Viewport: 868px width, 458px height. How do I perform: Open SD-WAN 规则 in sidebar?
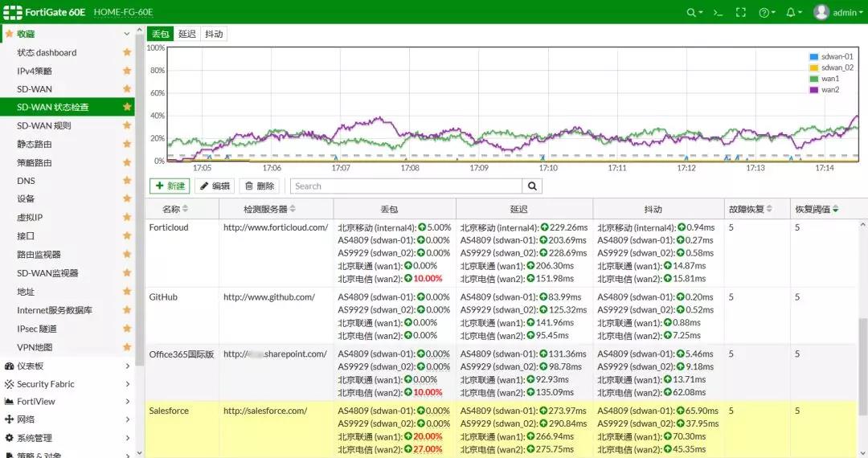[43, 125]
